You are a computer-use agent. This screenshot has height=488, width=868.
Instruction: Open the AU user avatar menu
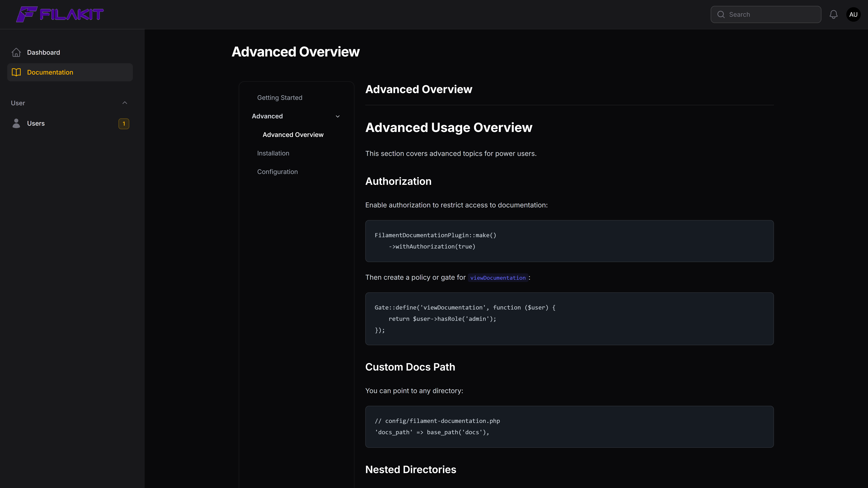[x=853, y=14]
